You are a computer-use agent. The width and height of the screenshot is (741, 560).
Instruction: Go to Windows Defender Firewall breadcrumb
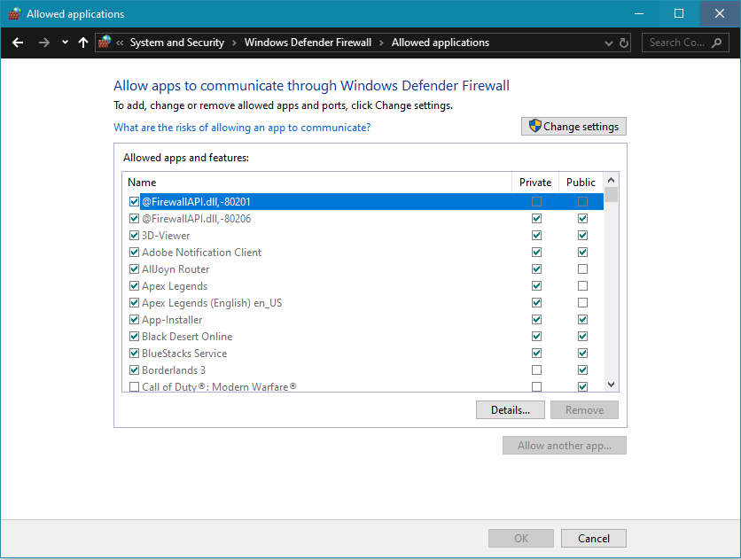308,43
